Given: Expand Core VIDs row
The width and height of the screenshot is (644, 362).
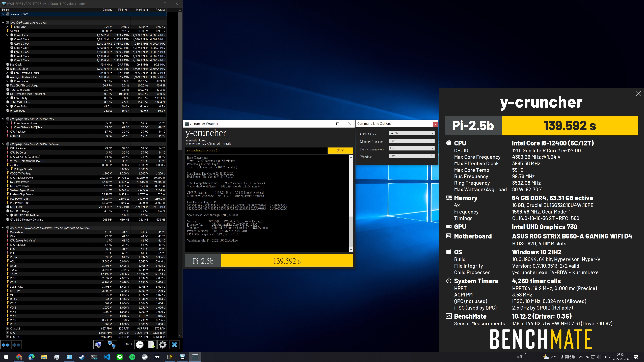Looking at the screenshot, I should (x=7, y=27).
